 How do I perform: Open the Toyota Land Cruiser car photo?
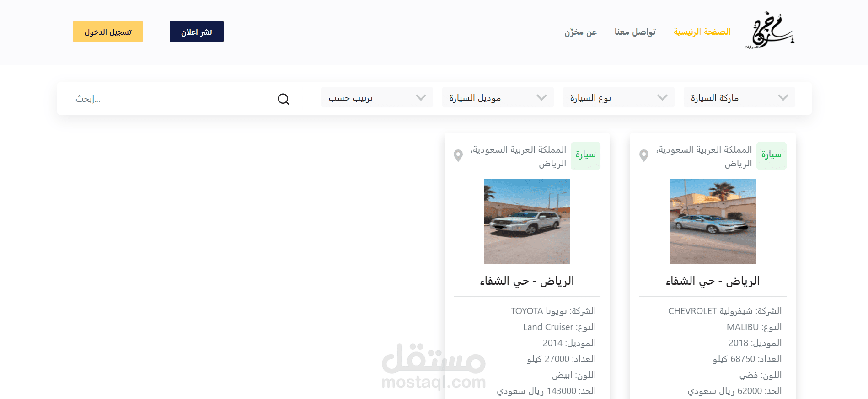(x=527, y=221)
